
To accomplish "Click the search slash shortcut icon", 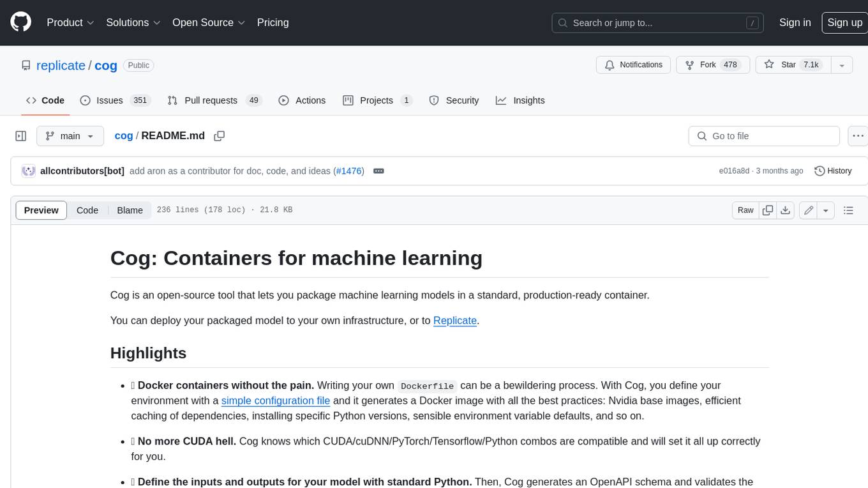I will (753, 23).
